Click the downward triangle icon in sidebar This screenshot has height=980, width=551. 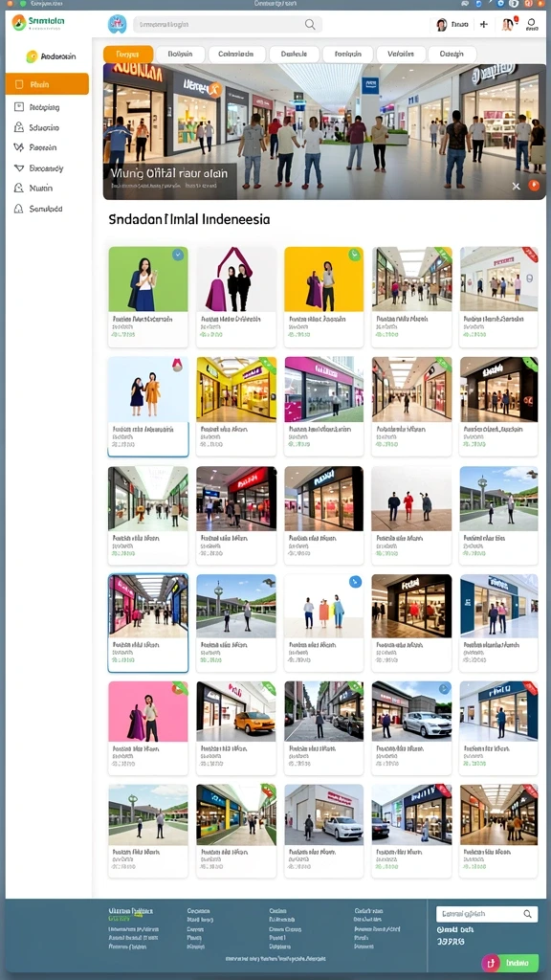point(18,168)
